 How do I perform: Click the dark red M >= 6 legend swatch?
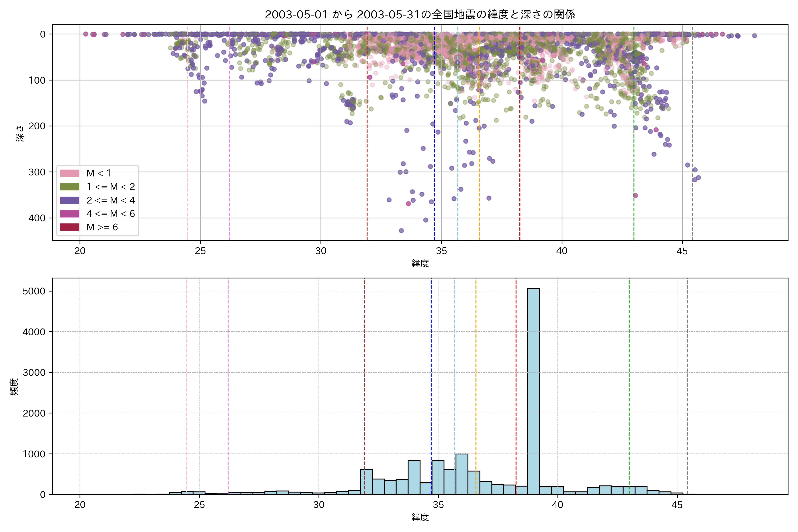[70, 227]
